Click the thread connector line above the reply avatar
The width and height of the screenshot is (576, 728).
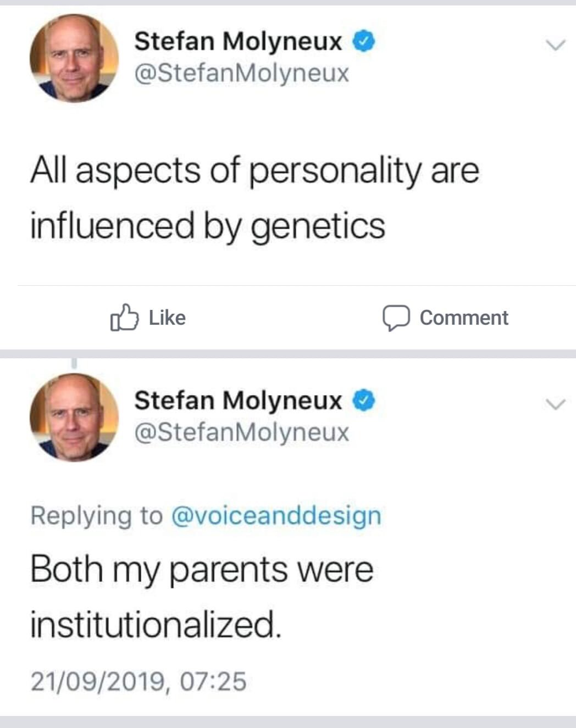coord(74,363)
